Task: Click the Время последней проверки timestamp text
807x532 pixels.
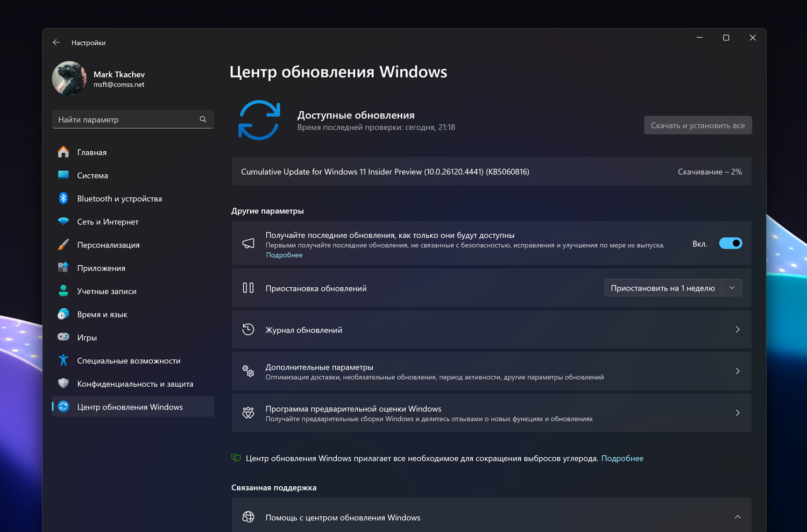Action: pyautogui.click(x=376, y=127)
